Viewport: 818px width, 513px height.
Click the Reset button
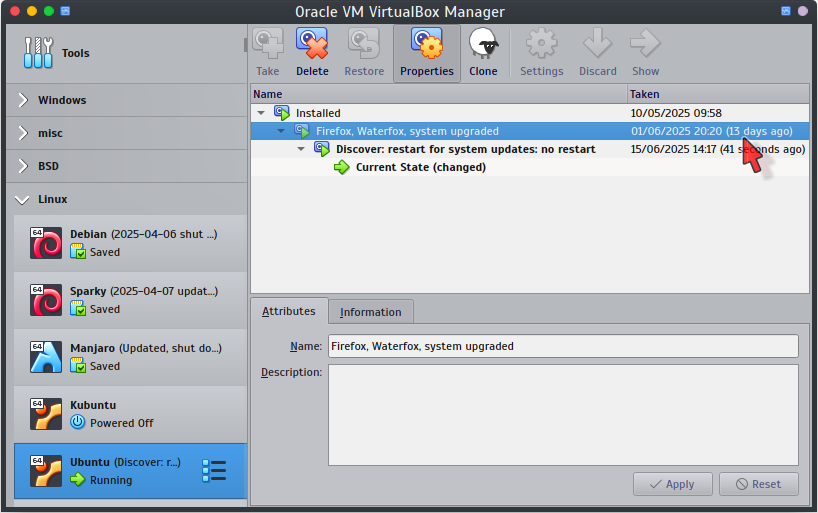point(759,484)
